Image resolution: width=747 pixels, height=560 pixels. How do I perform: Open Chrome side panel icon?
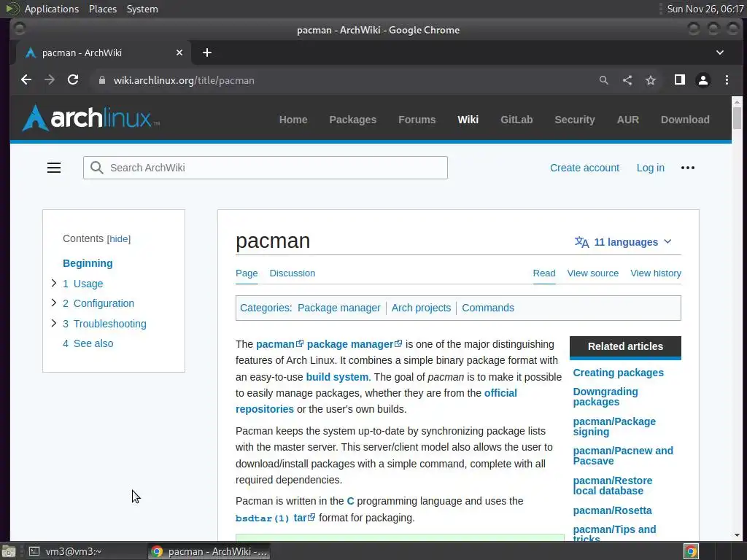(680, 80)
